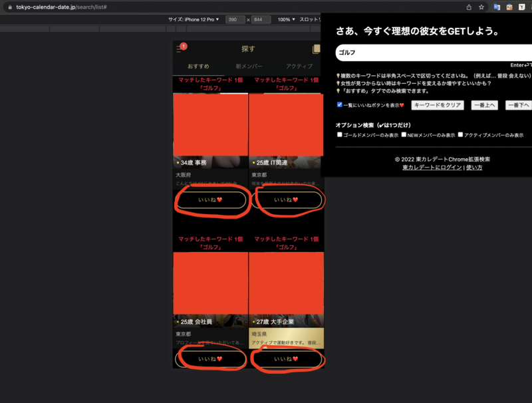Click the keyword search field containing ゴルフ
The height and width of the screenshot is (403, 532).
(x=434, y=53)
